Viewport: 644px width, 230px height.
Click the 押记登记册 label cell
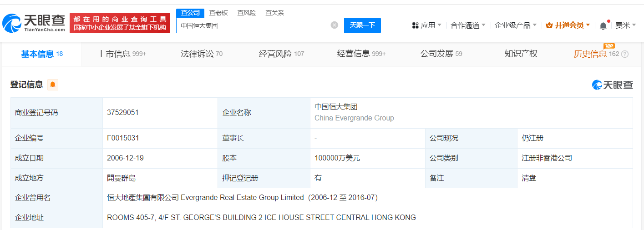[264, 178]
